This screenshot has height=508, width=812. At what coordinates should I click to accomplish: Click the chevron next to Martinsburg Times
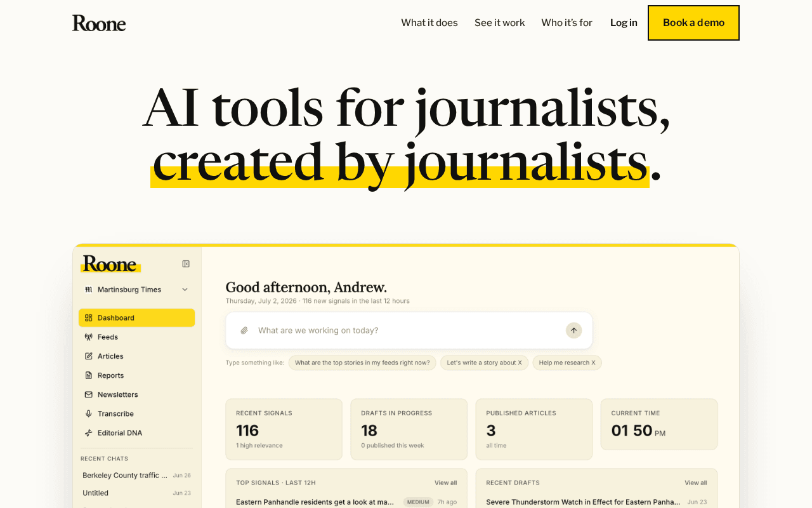(185, 290)
